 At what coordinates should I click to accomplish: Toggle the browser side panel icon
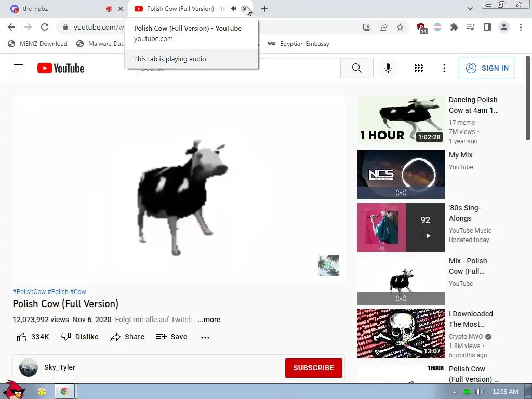(487, 27)
